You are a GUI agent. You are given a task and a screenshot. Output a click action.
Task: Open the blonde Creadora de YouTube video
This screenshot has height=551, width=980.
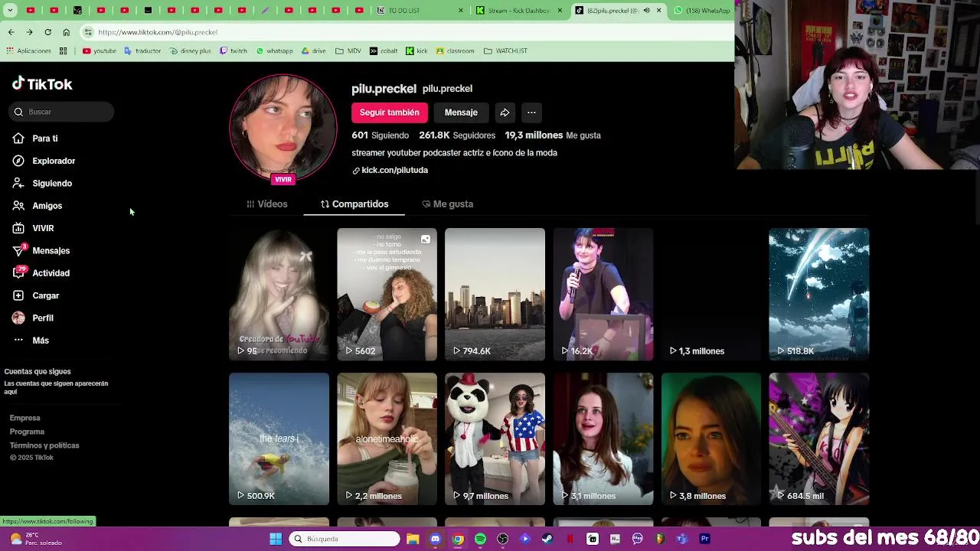coord(279,294)
